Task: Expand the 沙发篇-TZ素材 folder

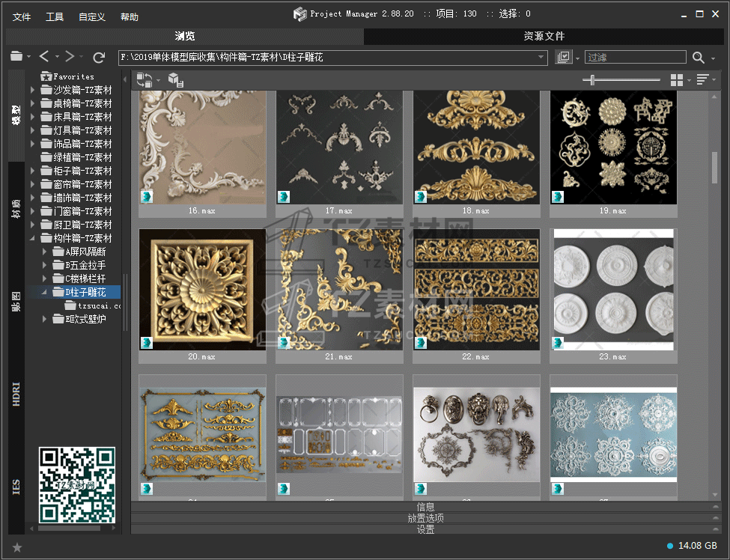Action: tap(33, 90)
